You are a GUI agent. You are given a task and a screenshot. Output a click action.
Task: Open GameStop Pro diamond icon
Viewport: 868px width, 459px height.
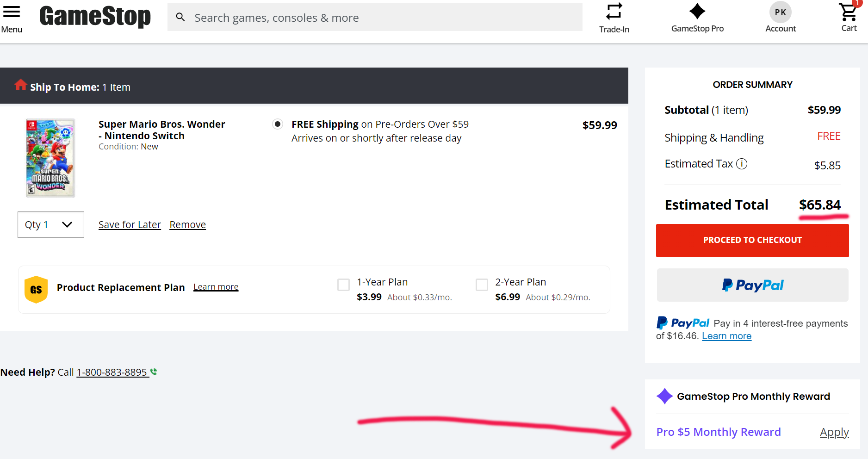[x=697, y=11]
